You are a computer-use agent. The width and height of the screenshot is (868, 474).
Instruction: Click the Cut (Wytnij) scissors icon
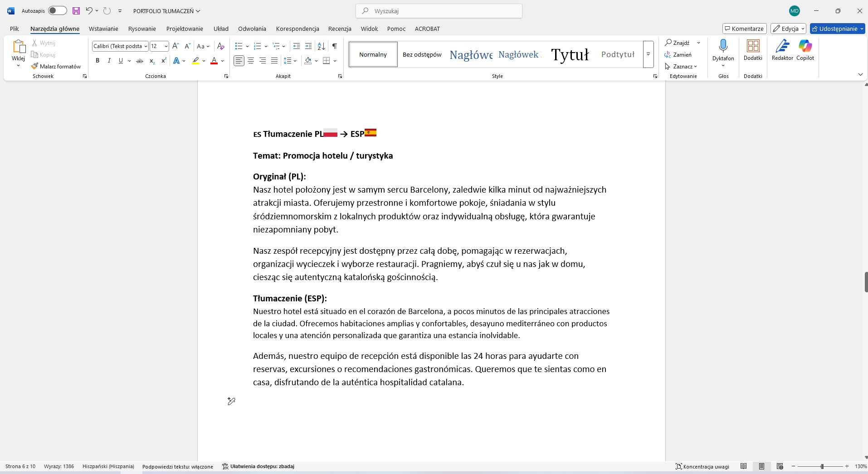click(34, 43)
